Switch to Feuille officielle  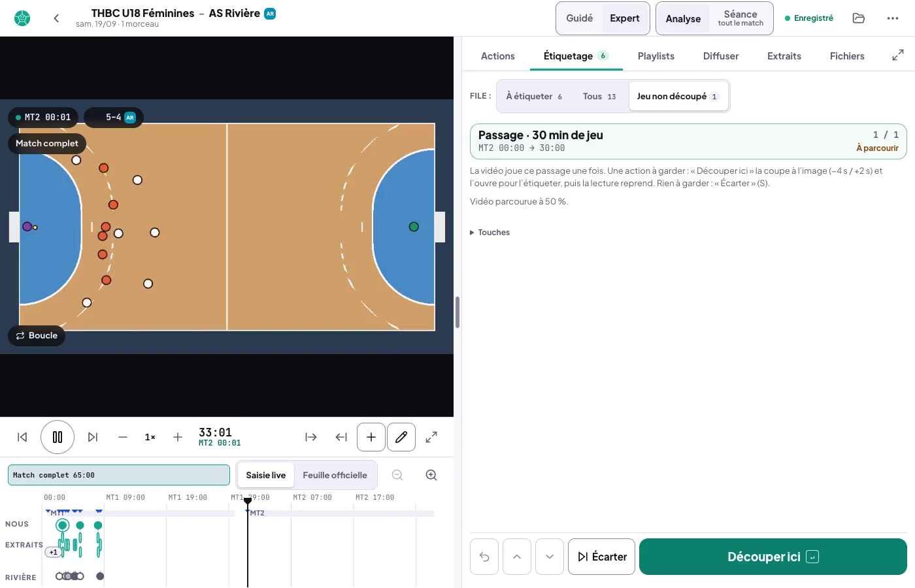tap(335, 475)
